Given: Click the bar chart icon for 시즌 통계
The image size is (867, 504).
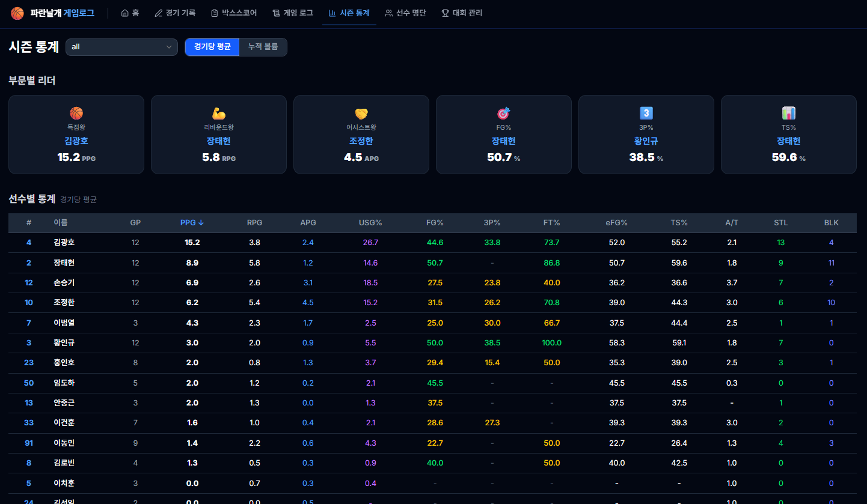Looking at the screenshot, I should (x=332, y=13).
